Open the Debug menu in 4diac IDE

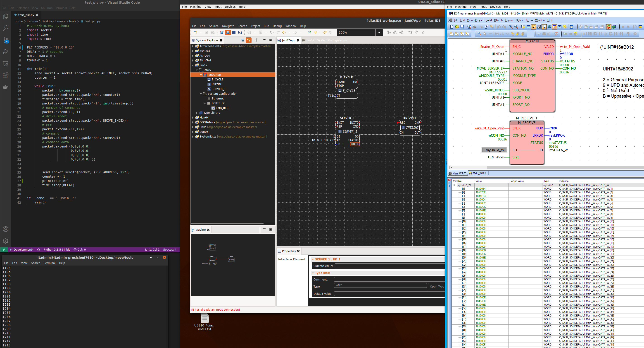click(x=277, y=26)
